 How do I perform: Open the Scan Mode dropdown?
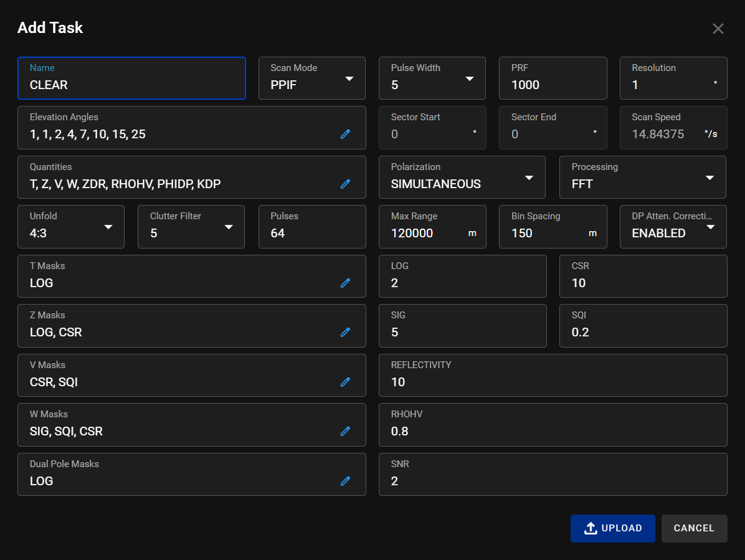pyautogui.click(x=311, y=78)
